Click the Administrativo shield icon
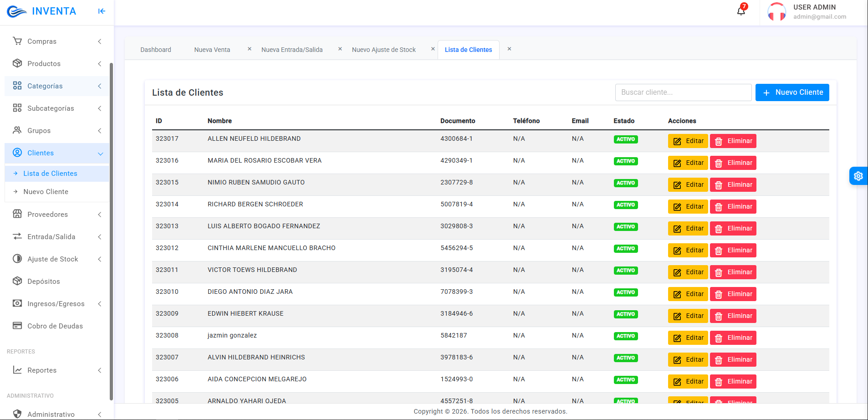Image resolution: width=868 pixels, height=420 pixels. (17, 414)
